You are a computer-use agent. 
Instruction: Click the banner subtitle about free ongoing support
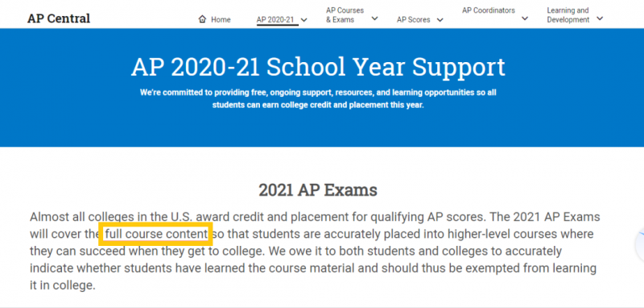point(318,98)
